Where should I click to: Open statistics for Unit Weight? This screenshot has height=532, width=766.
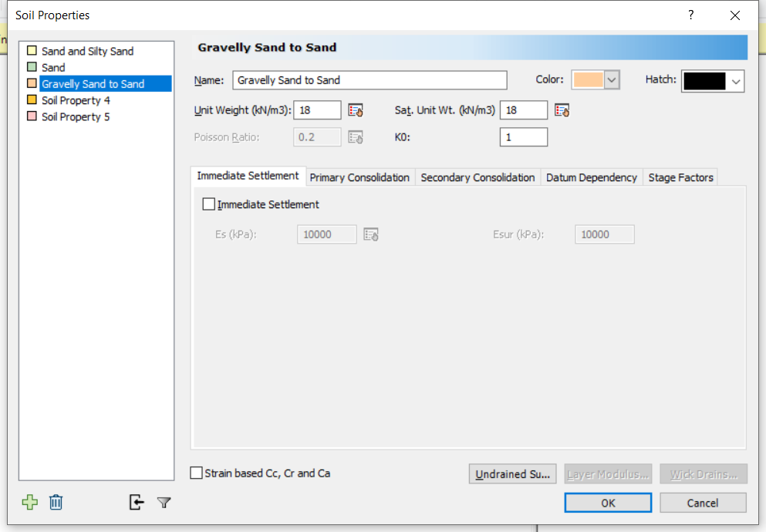356,109
